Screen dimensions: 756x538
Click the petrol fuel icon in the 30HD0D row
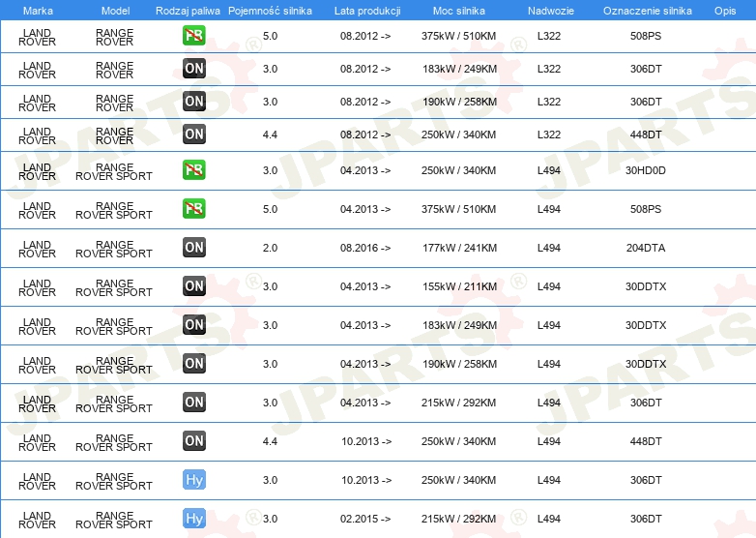194,170
